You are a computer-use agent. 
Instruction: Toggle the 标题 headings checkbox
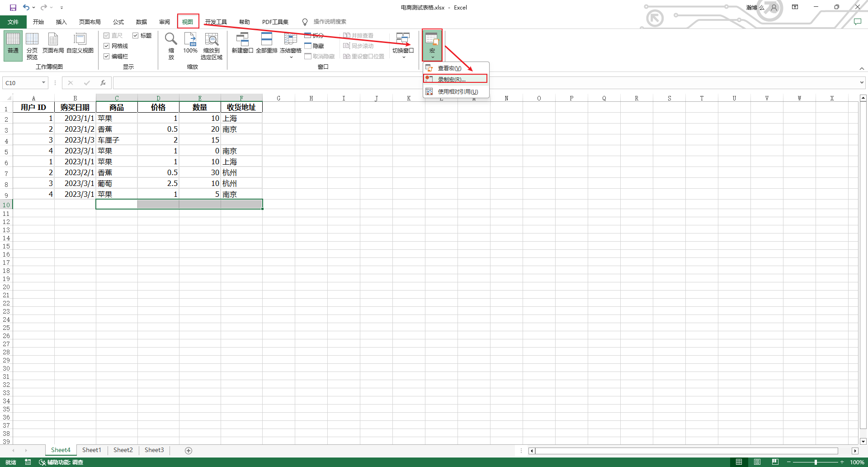135,36
